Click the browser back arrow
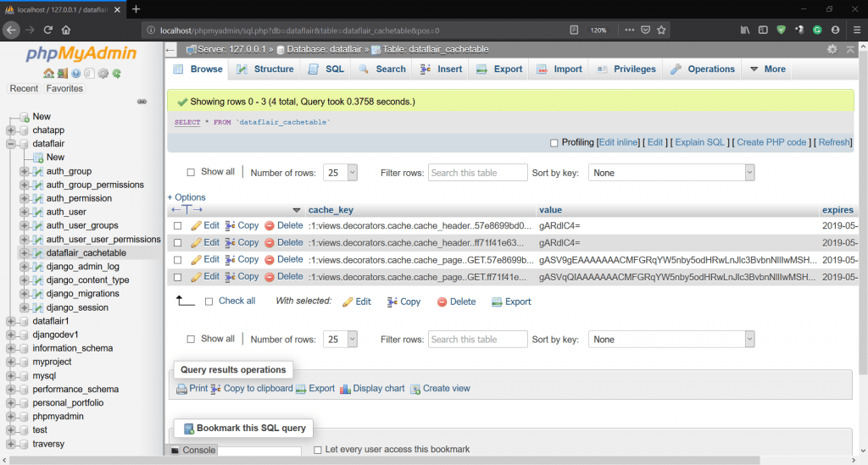868x465 pixels. coord(12,30)
